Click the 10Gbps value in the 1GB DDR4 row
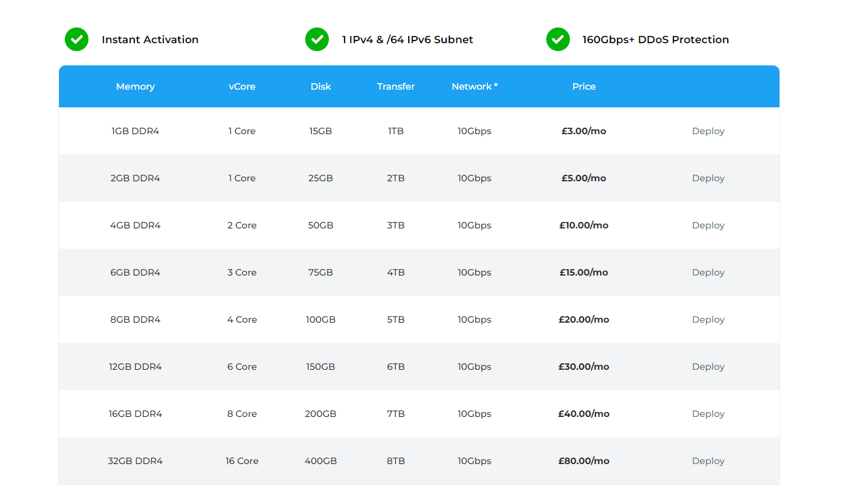 [474, 131]
